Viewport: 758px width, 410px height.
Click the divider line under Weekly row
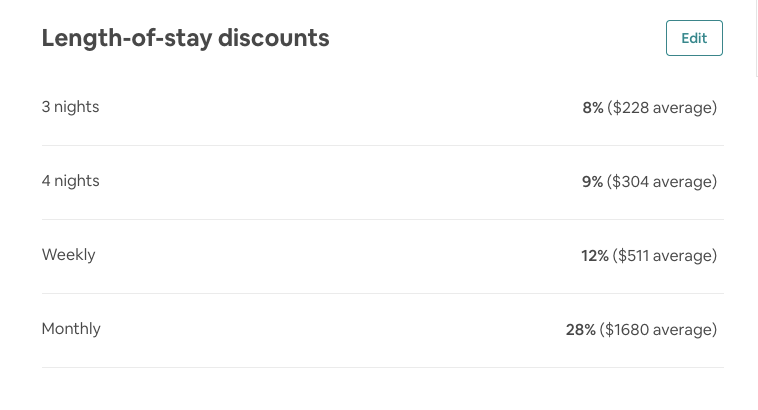point(382,293)
